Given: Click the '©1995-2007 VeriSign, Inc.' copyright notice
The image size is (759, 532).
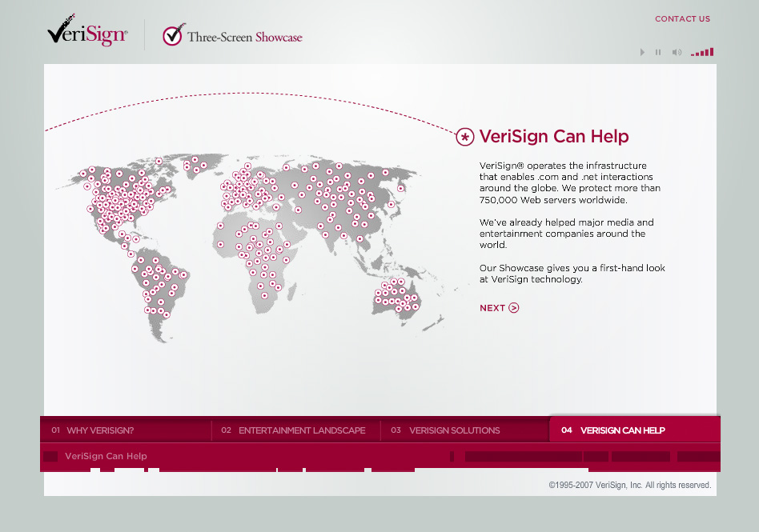Looking at the screenshot, I should pyautogui.click(x=630, y=485).
